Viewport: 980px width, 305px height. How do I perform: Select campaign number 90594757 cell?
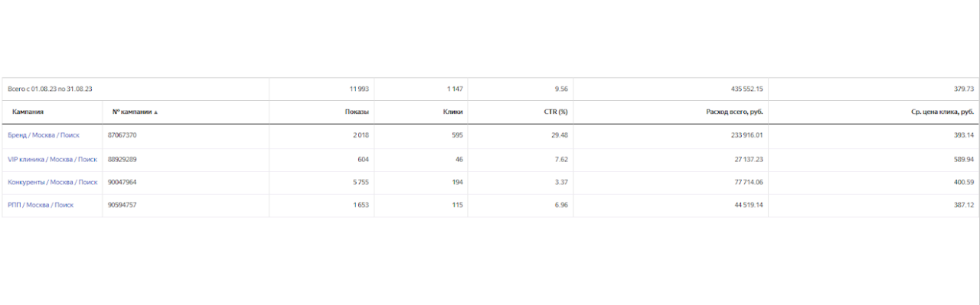click(x=122, y=205)
